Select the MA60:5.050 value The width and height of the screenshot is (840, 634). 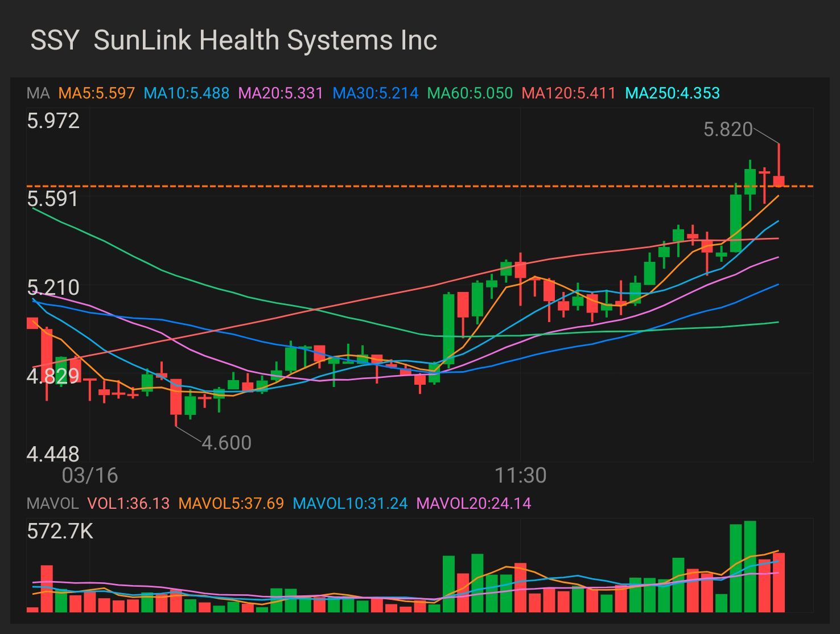[x=470, y=93]
